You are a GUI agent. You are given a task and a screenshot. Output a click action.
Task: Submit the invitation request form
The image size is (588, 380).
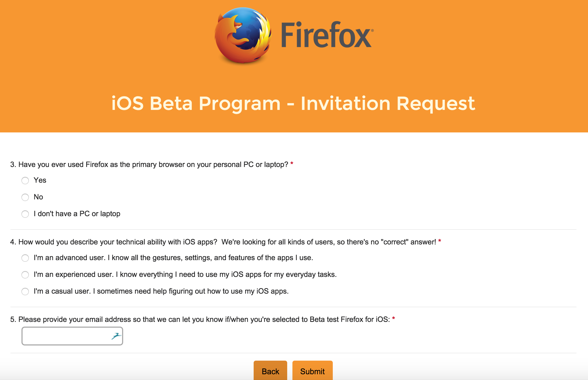[312, 371]
